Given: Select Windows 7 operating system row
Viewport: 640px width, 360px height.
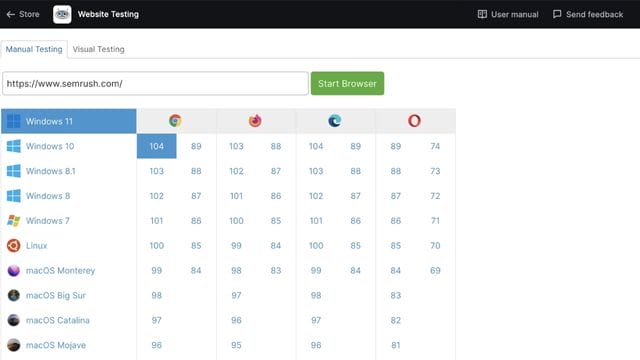Looking at the screenshot, I should click(x=69, y=221).
